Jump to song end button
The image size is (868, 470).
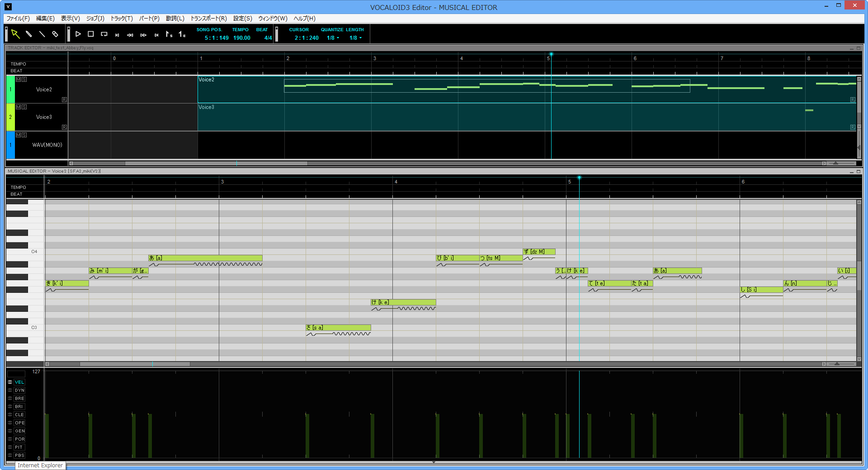click(156, 35)
